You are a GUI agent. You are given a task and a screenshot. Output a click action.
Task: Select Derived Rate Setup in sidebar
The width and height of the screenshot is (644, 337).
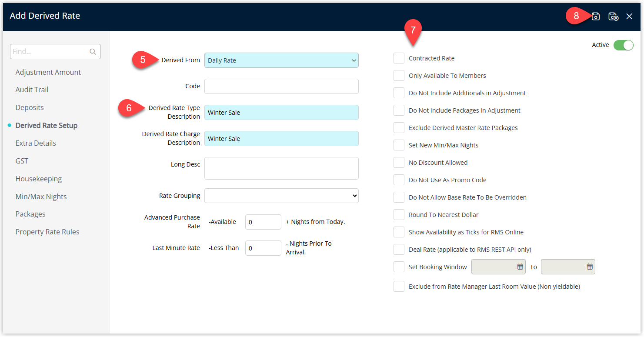coord(47,125)
